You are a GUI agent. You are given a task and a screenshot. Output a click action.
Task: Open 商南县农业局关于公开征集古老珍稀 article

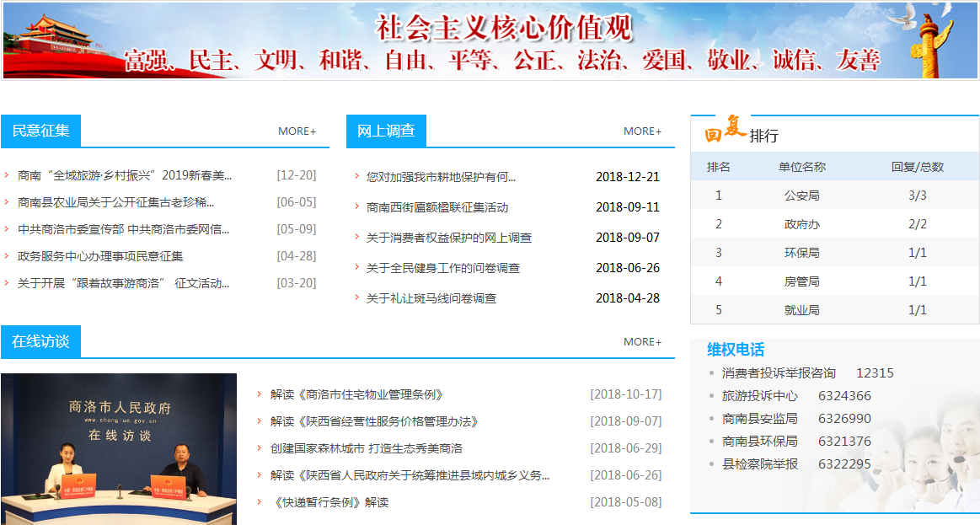tap(115, 202)
